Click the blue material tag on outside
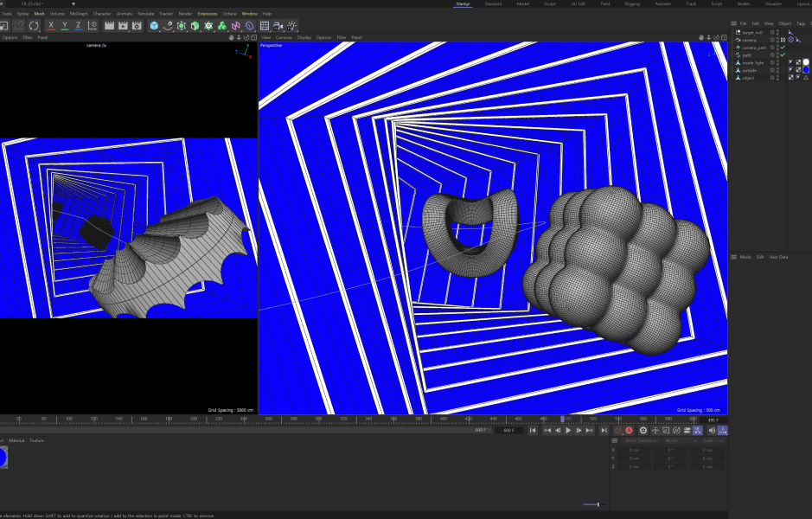Image resolution: width=812 pixels, height=519 pixels. (806, 70)
